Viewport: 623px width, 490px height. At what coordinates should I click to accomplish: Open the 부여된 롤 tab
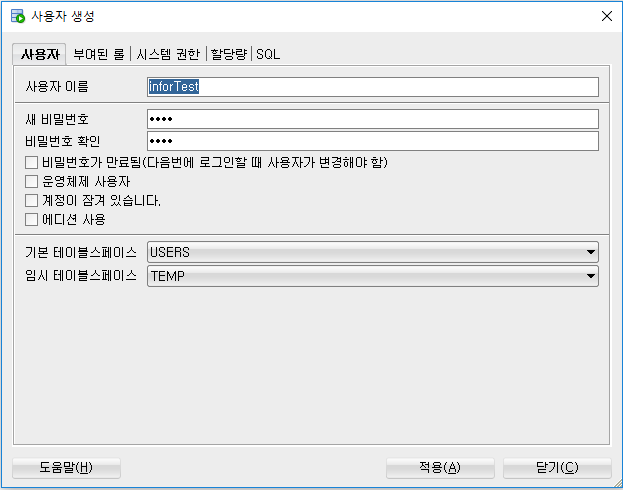99,54
